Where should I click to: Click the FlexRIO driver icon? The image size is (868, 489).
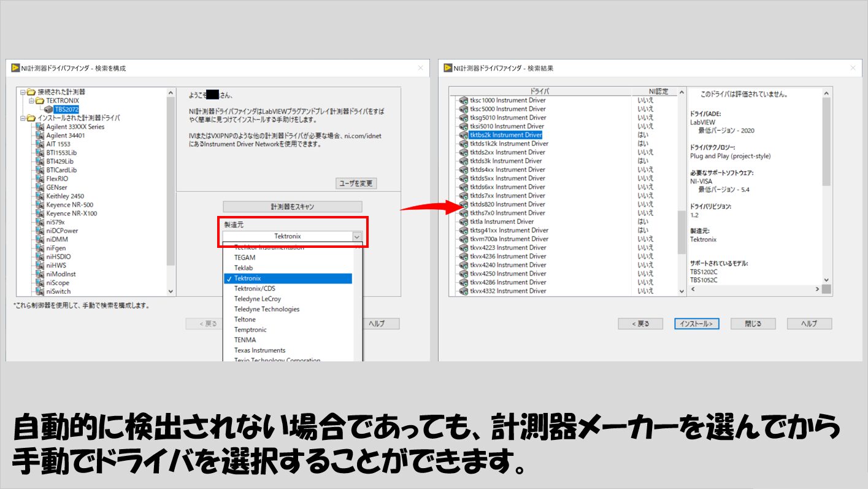[x=40, y=179]
